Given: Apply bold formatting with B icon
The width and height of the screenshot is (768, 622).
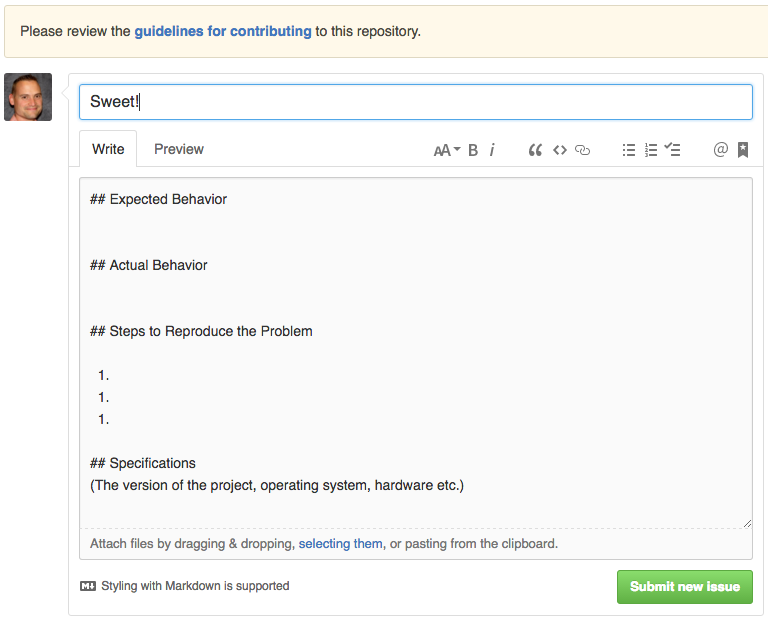Looking at the screenshot, I should pos(473,150).
